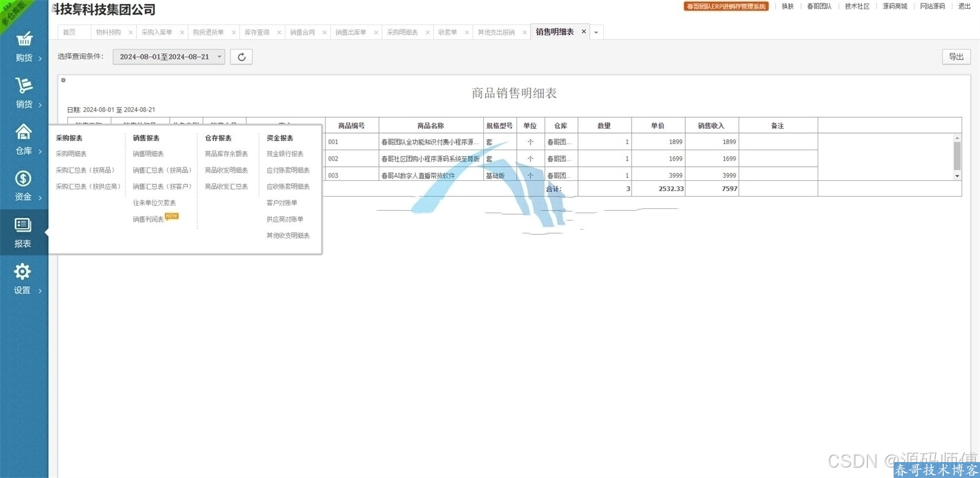Screen dimensions: 980x478
Task: Select the cell with product code 001
Action: pyautogui.click(x=352, y=142)
